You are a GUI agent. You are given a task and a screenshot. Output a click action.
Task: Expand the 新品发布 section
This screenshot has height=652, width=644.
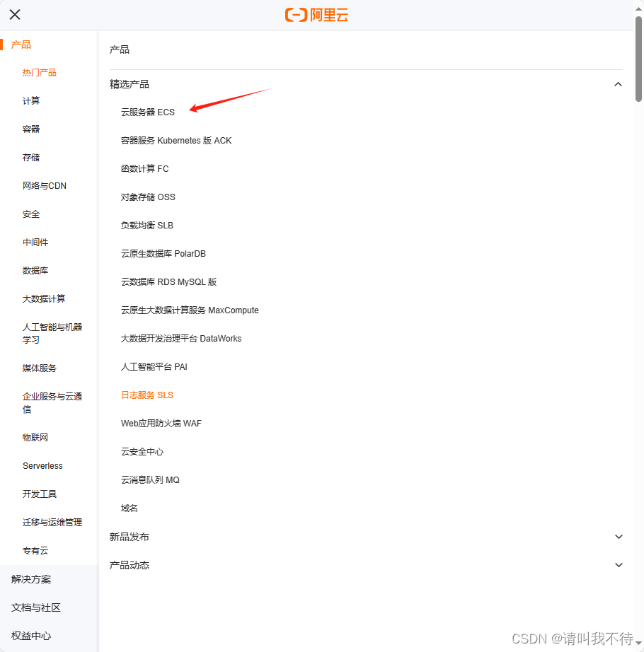click(x=618, y=537)
